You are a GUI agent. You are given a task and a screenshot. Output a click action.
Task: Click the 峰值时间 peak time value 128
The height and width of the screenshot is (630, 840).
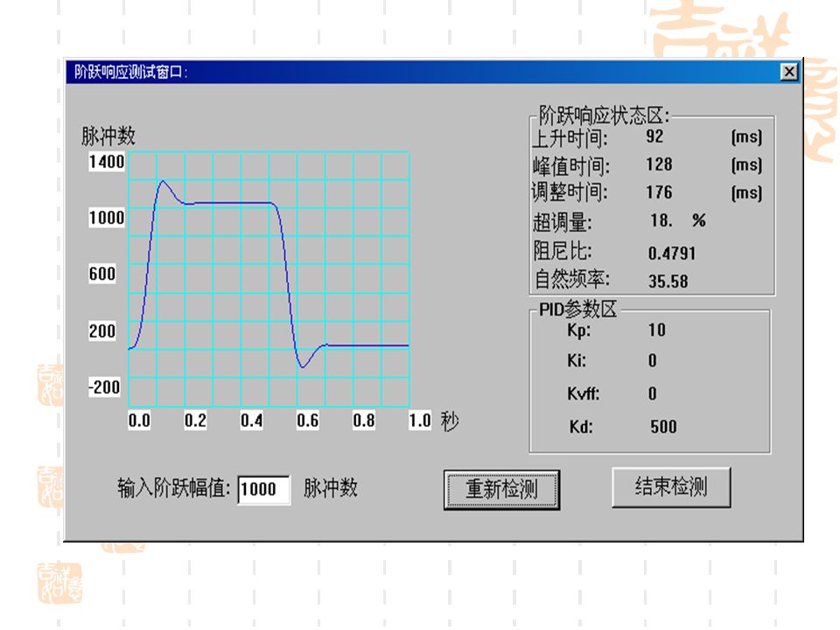pos(661,164)
